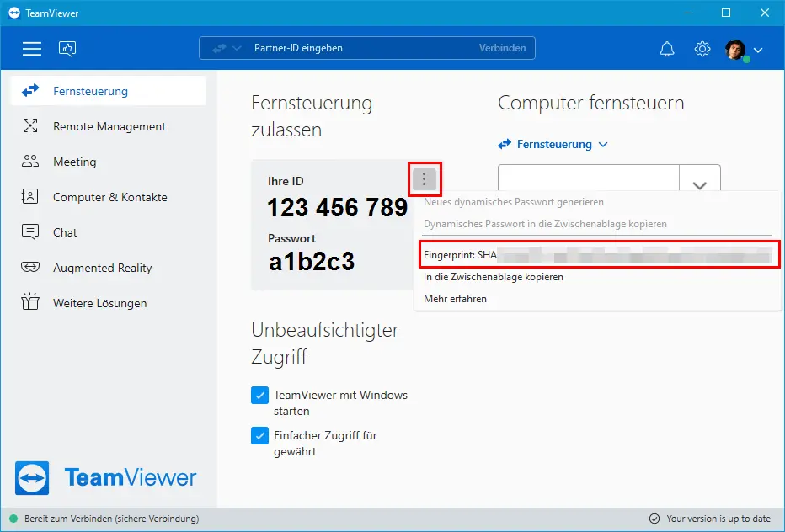Click Bereit zum Verbinden status text

[112, 519]
